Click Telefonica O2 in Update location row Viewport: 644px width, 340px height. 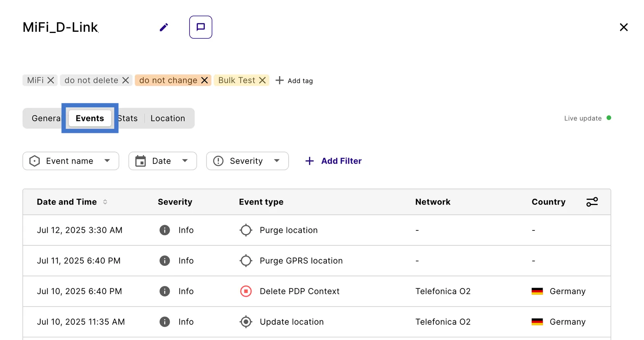[x=443, y=322]
